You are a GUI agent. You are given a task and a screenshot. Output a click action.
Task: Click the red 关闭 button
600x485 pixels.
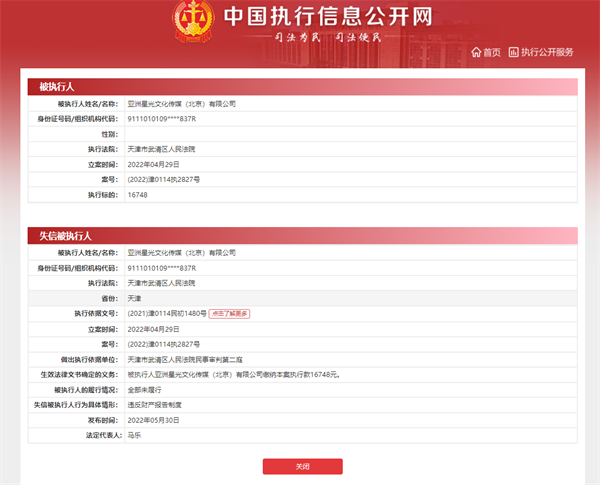coord(303,467)
